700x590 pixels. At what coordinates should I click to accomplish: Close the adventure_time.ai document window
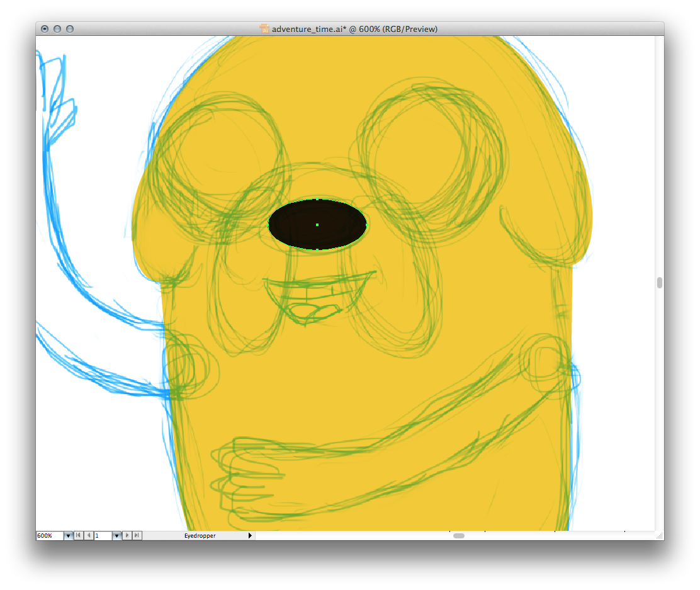[x=45, y=29]
